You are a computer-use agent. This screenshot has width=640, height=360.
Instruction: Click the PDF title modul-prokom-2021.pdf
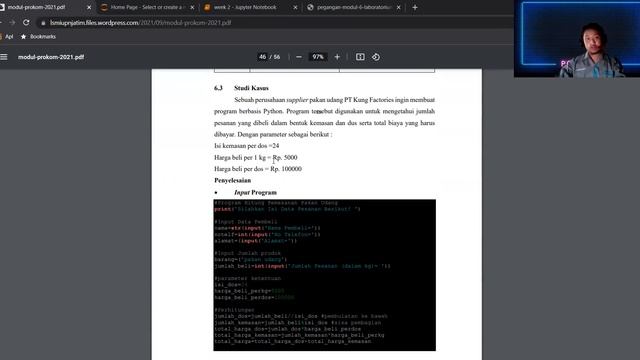(x=51, y=57)
